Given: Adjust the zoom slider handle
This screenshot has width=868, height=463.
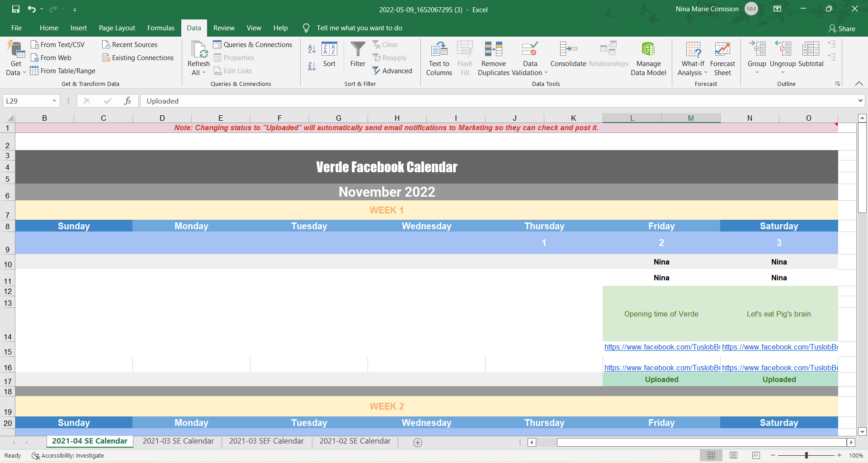Looking at the screenshot, I should coord(806,455).
